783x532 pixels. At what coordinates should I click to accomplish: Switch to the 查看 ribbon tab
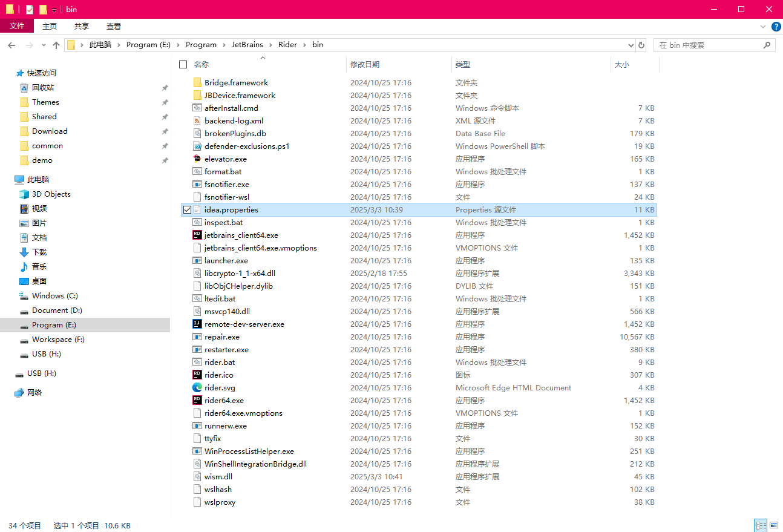(x=114, y=26)
